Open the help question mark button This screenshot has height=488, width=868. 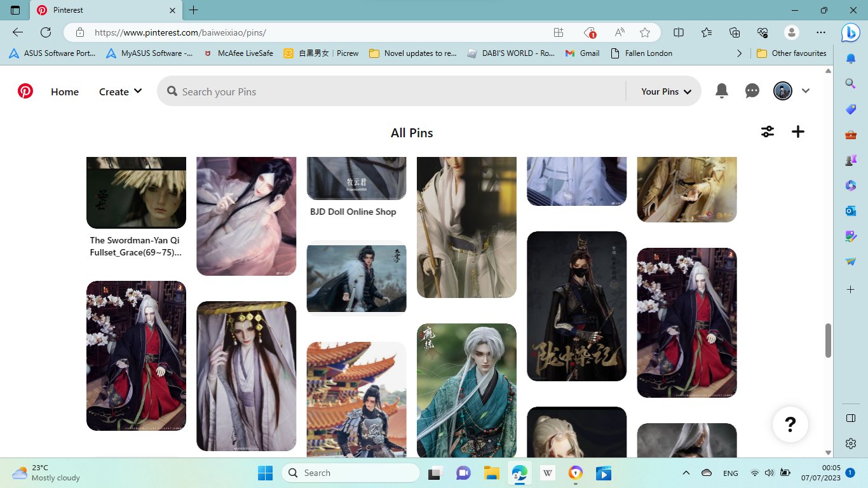click(790, 424)
